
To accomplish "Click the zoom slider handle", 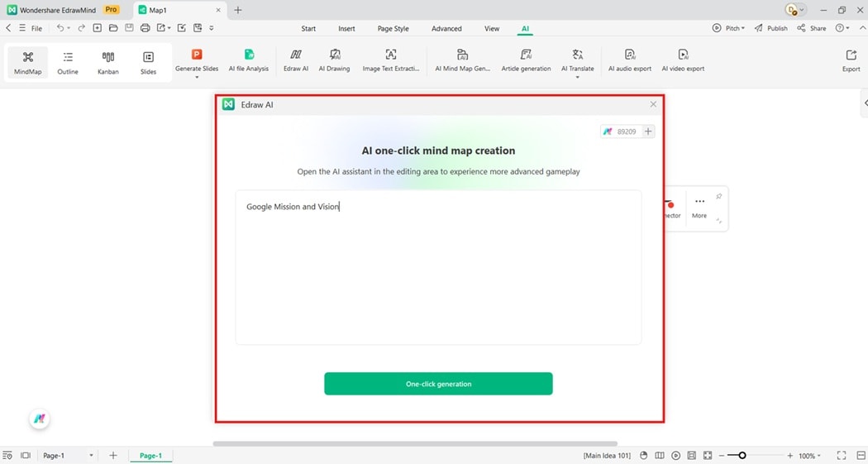I will pyautogui.click(x=742, y=456).
